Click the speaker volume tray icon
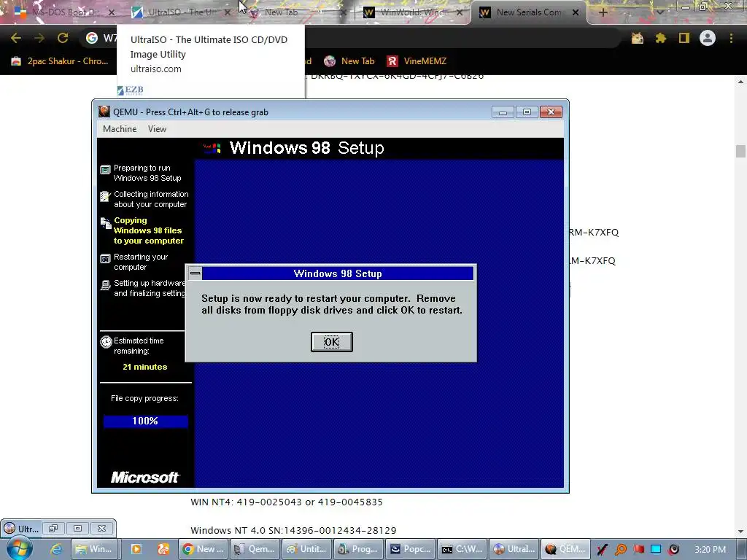Screen dimensions: 747x560 [673, 550]
